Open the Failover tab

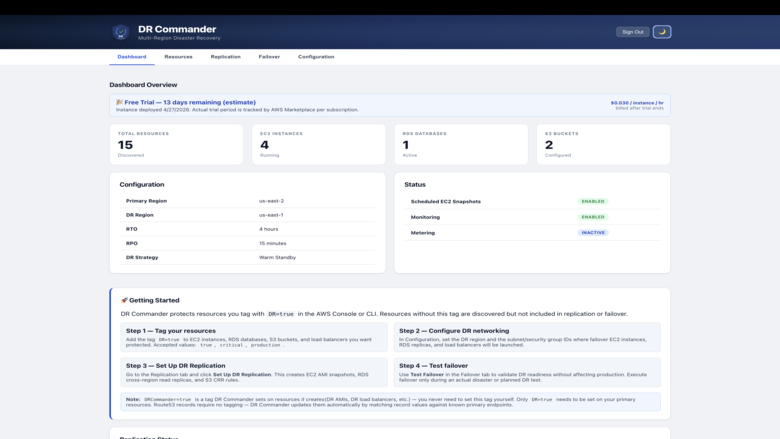point(269,57)
